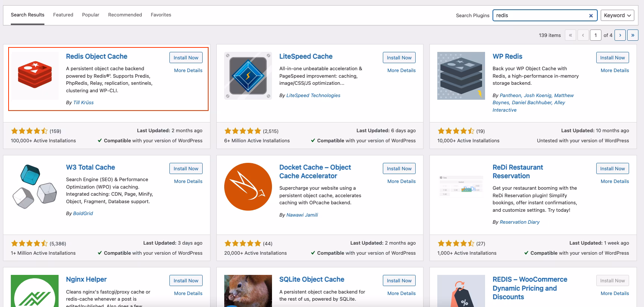Screen dimensions: 644x307
Task: Visit author Till Krüss link
Action: point(83,102)
